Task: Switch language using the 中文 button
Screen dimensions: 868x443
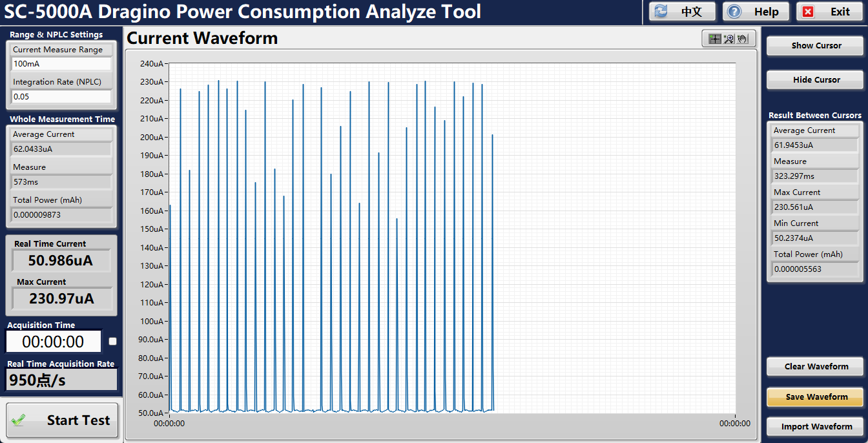Action: (683, 12)
